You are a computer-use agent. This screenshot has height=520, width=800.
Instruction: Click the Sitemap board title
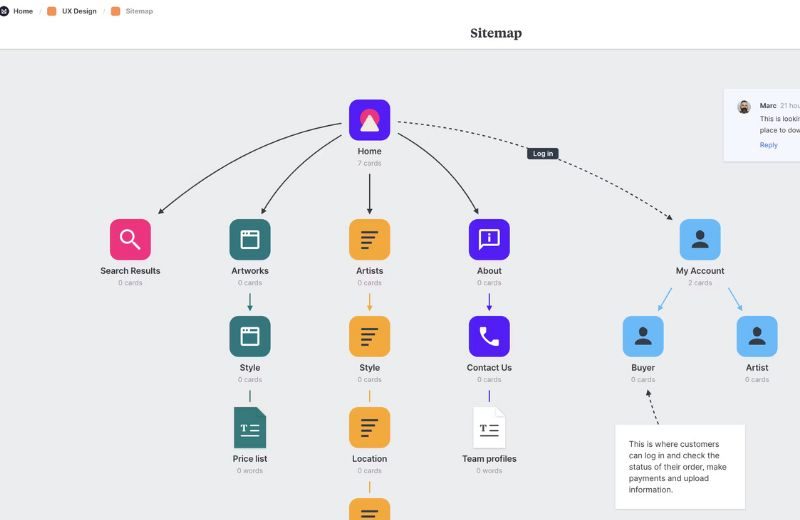point(496,33)
